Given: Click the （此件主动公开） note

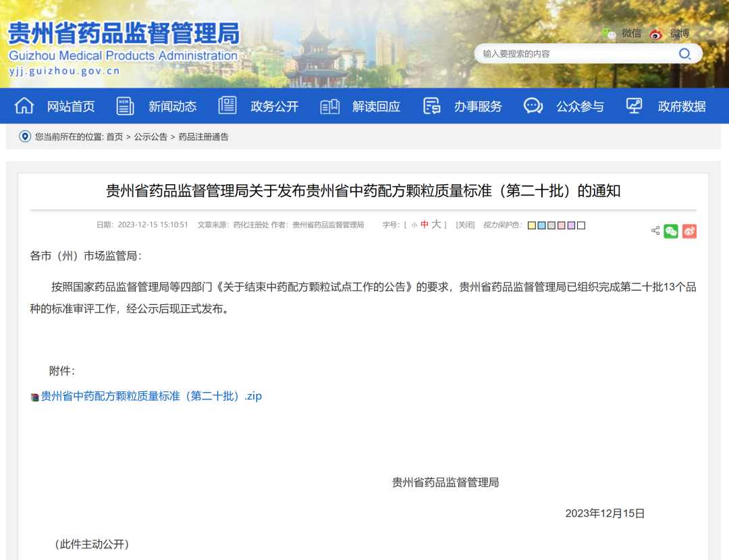Looking at the screenshot, I should pos(92,544).
